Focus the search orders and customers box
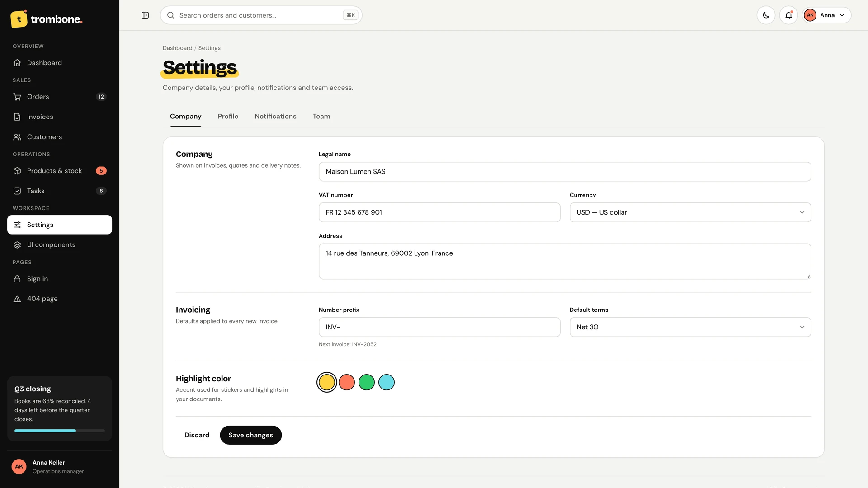 [261, 15]
